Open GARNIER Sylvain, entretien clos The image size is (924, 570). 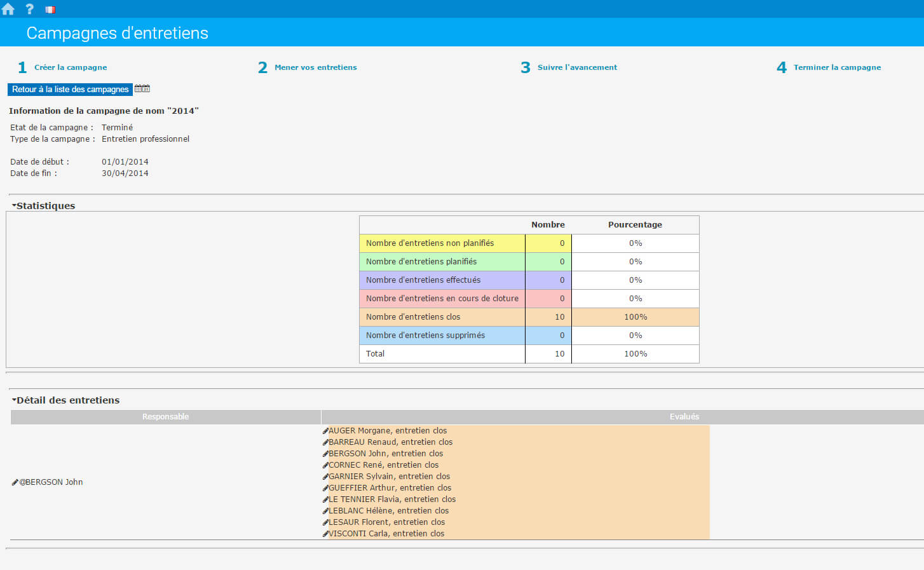click(x=390, y=477)
